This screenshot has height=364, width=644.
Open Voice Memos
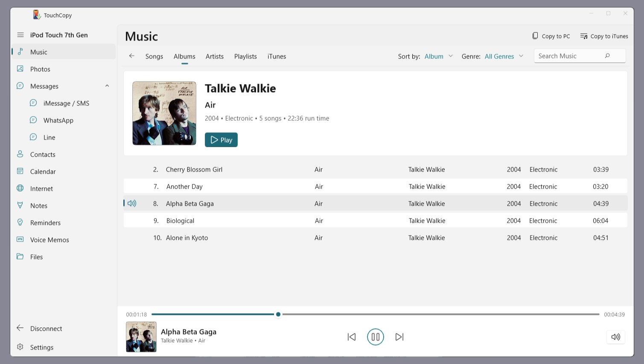[63, 240]
